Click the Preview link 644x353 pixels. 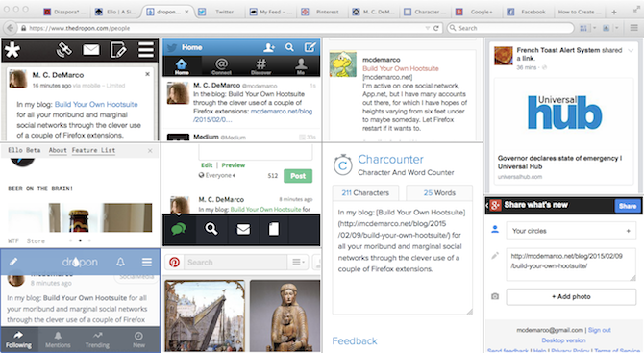[234, 165]
